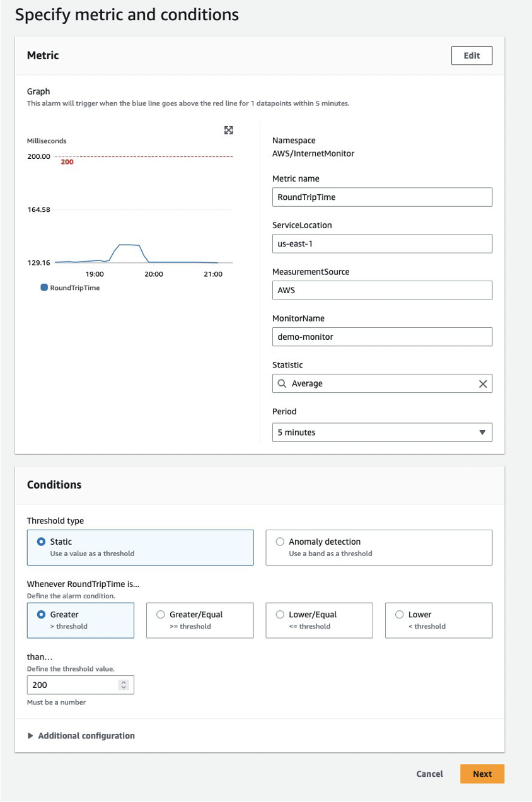Select the Lower than threshold option
Image resolution: width=532 pixels, height=802 pixels.
399,615
